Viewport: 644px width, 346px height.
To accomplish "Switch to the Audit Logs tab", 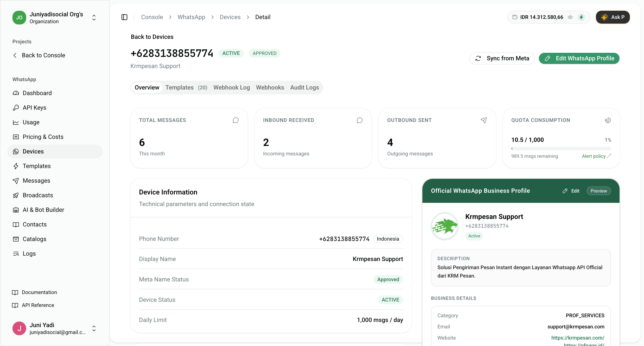I will point(304,87).
